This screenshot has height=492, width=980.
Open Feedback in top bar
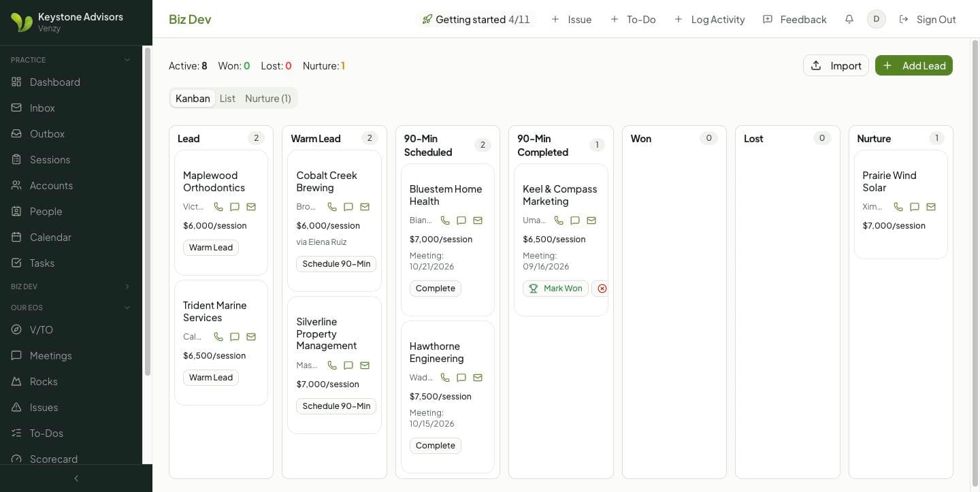795,19
